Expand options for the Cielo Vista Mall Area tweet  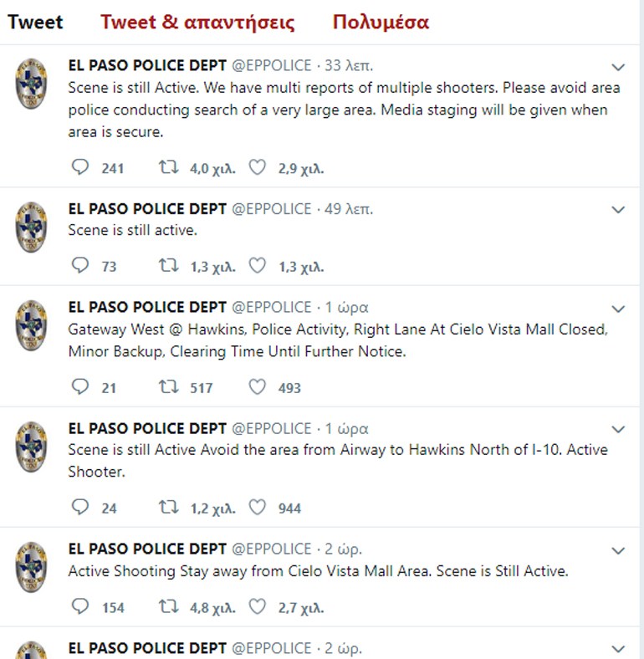point(618,550)
